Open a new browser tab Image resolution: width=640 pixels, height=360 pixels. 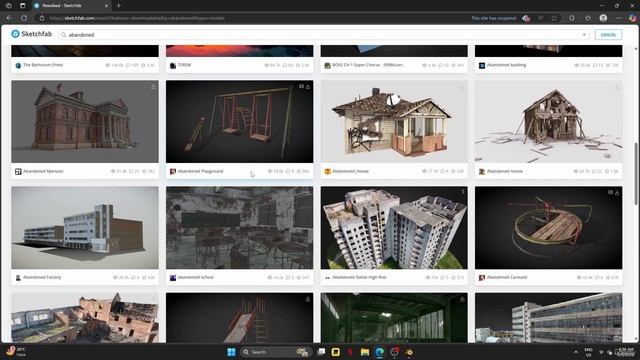click(x=119, y=6)
